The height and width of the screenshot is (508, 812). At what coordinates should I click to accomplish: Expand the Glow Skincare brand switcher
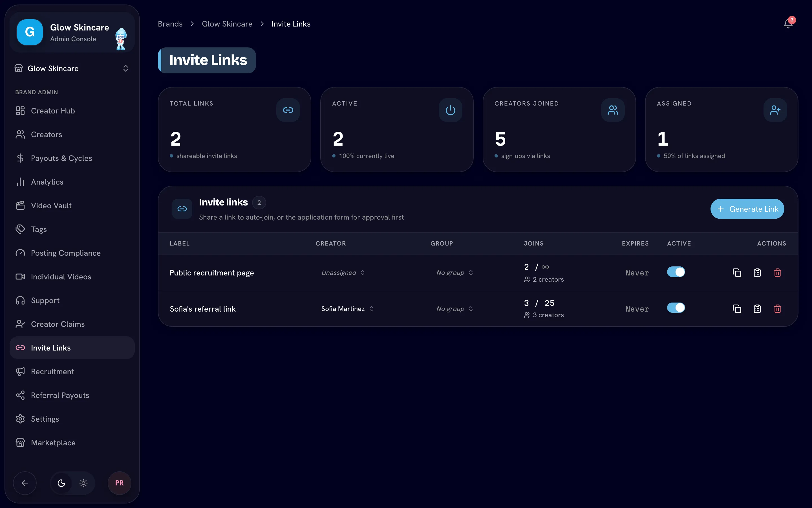72,68
